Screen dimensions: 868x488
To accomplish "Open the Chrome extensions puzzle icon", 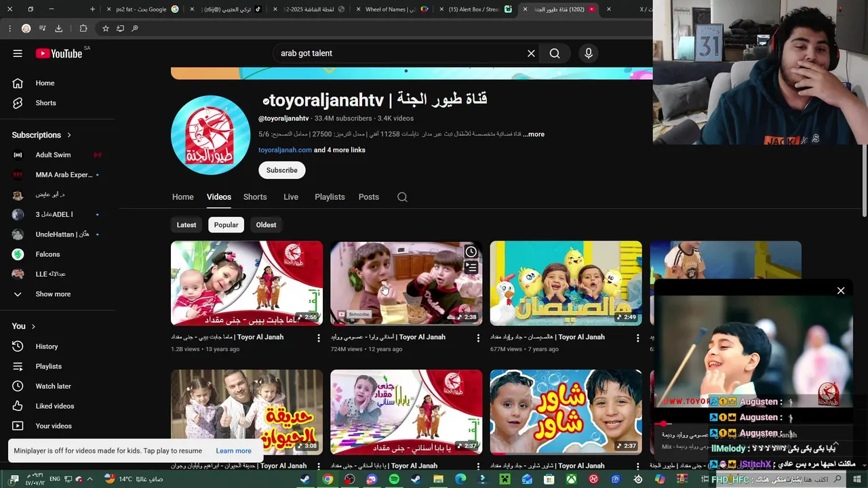I will click(83, 28).
